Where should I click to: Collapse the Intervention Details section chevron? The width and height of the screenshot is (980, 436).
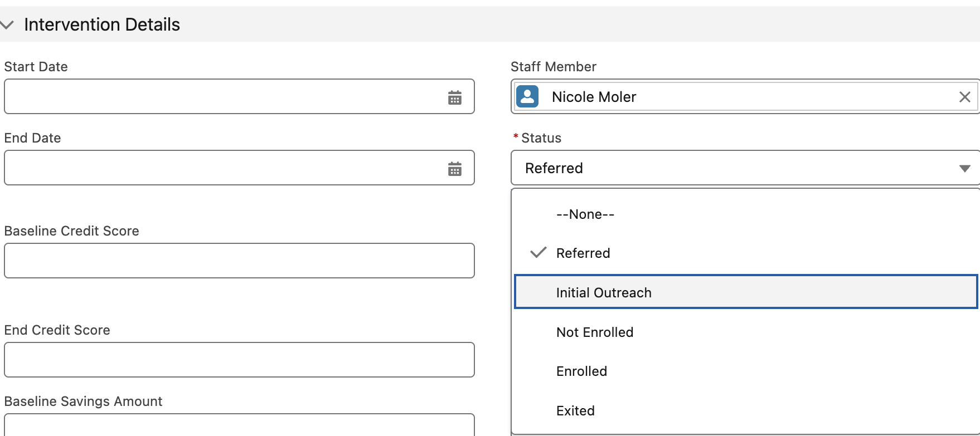7,25
